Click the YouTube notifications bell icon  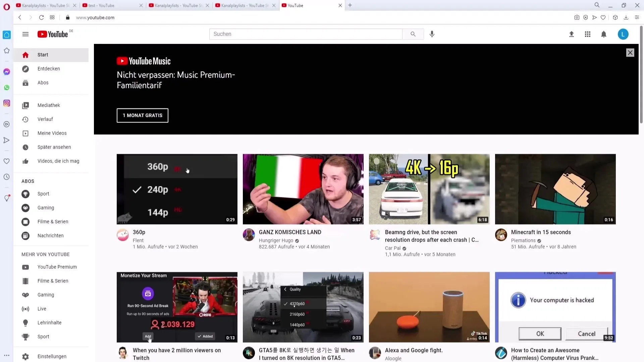pos(604,34)
